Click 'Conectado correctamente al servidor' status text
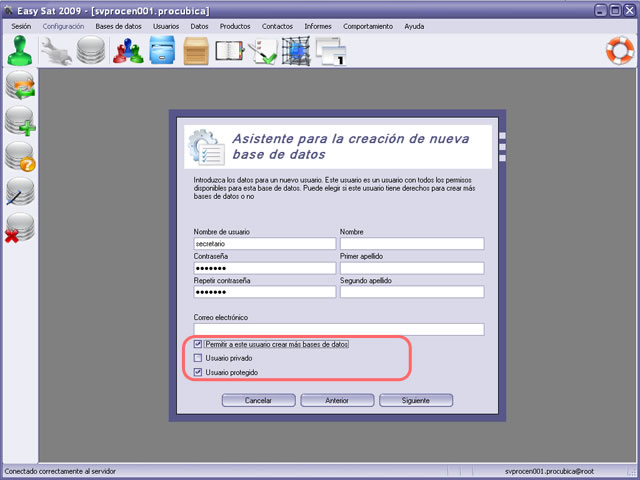640x480 pixels. point(60,471)
